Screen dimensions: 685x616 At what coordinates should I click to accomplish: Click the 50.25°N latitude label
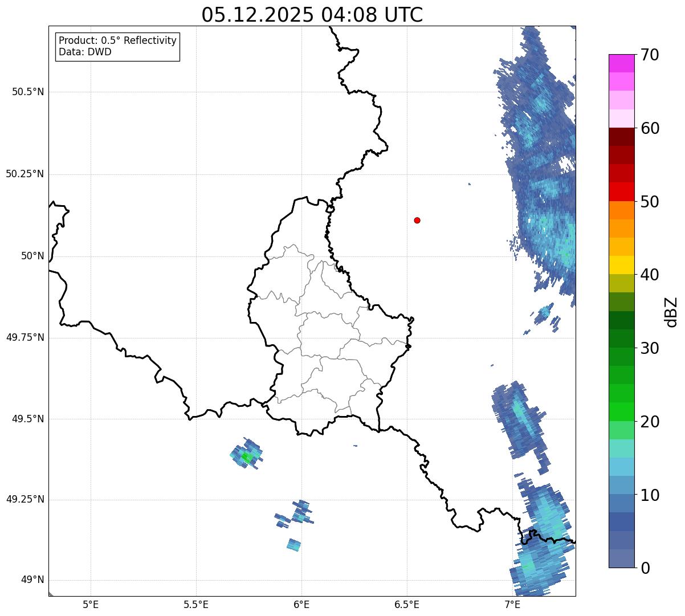25,174
